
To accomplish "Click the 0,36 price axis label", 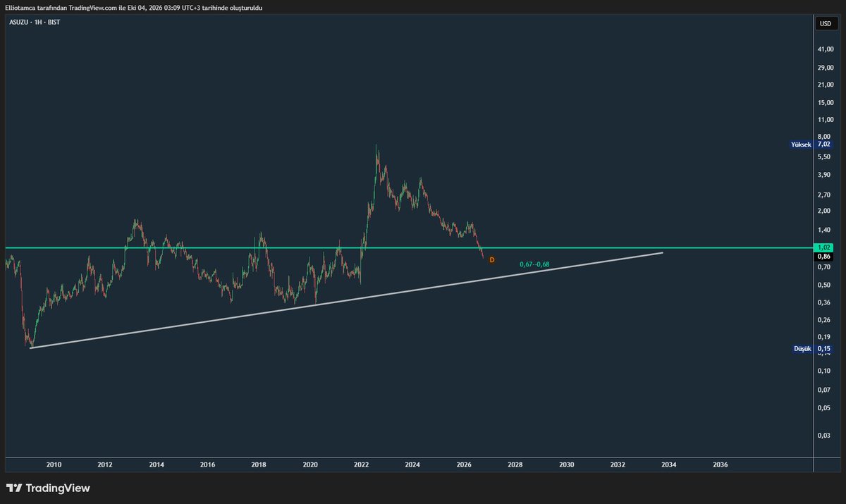I will [824, 303].
